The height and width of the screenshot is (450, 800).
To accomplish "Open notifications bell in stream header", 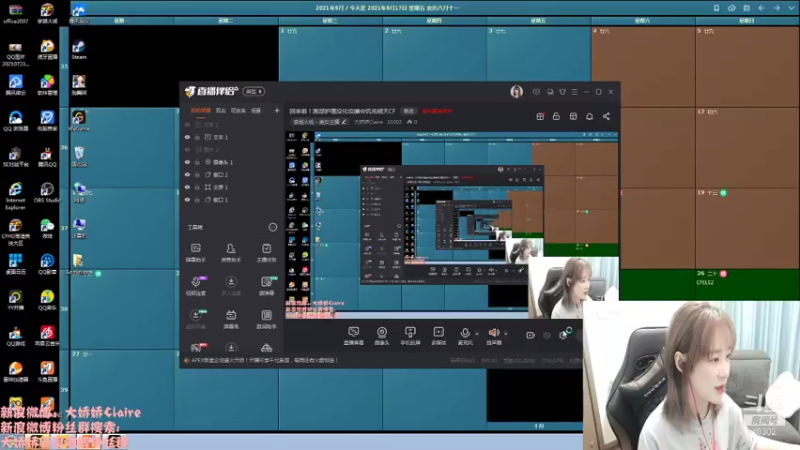I will click(589, 116).
